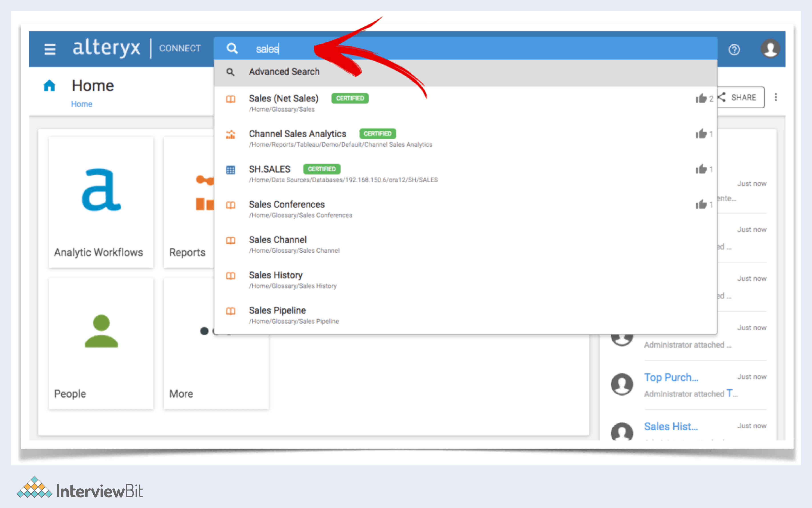The height and width of the screenshot is (508, 812).
Task: Open the Analytic Workflows tile
Action: 101,202
